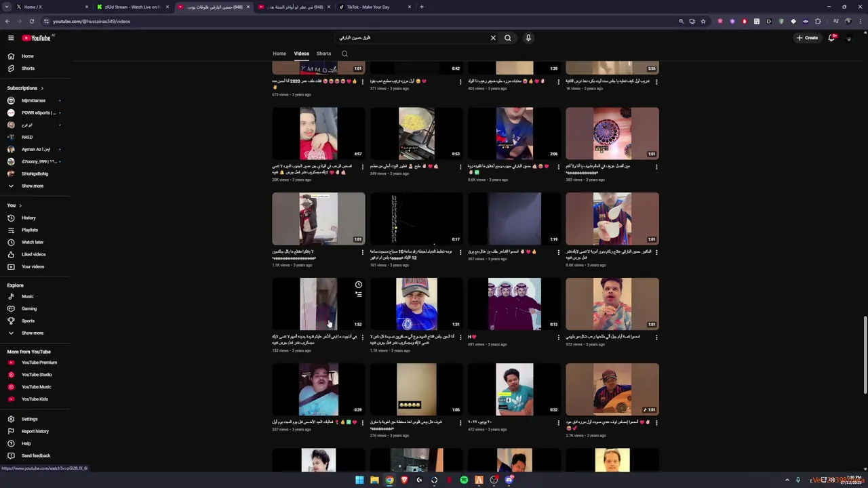Open the Chrome three-dot menu
Image resolution: width=868 pixels, height=488 pixels.
point(862,21)
